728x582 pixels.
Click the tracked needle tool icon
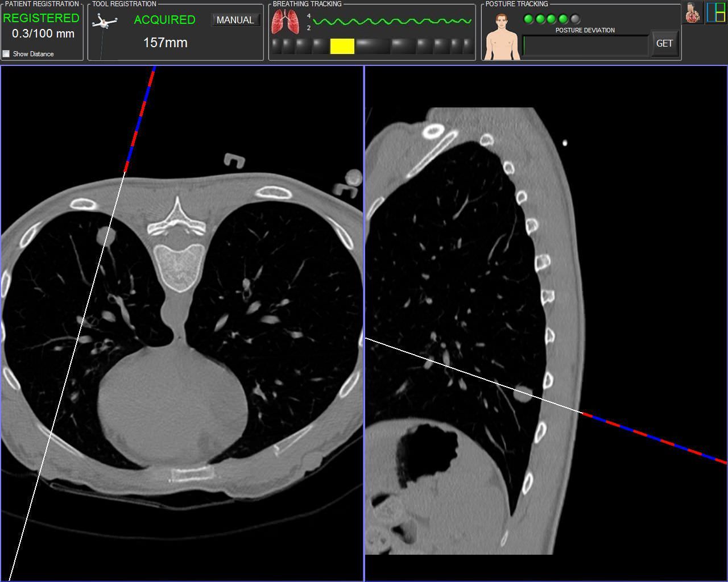pos(104,22)
